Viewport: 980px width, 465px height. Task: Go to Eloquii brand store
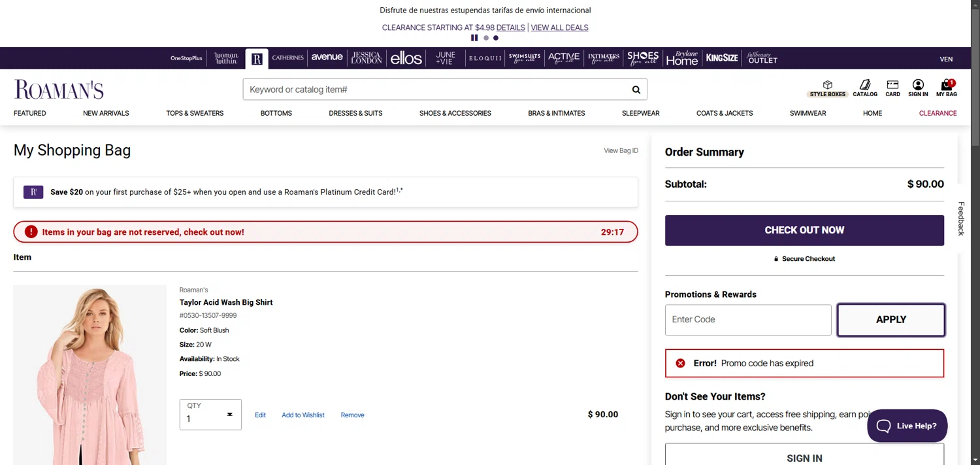pyautogui.click(x=485, y=58)
